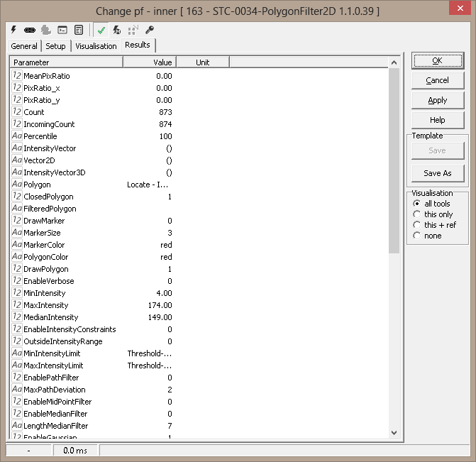
Task: Click the Save As template button
Action: [x=438, y=173]
